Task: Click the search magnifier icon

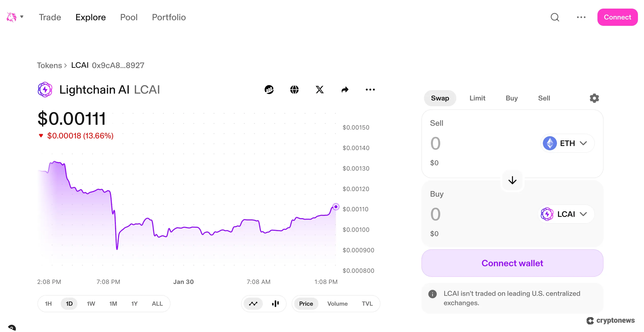Action: click(x=555, y=17)
